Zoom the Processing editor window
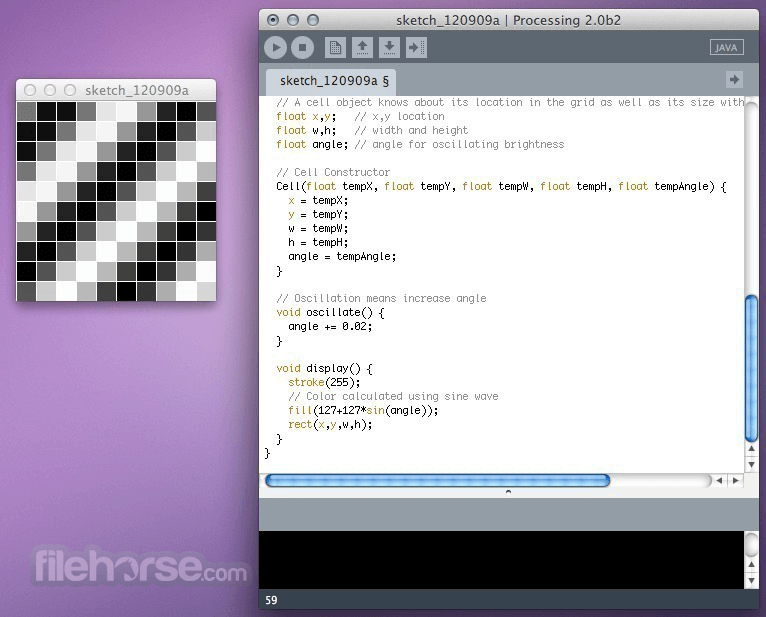The height and width of the screenshot is (617, 766). tap(313, 20)
